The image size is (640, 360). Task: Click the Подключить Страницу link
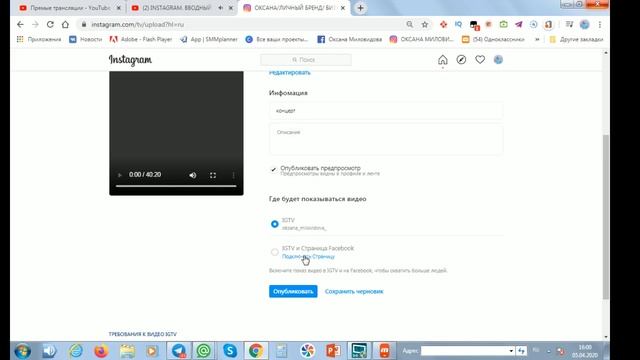(308, 257)
